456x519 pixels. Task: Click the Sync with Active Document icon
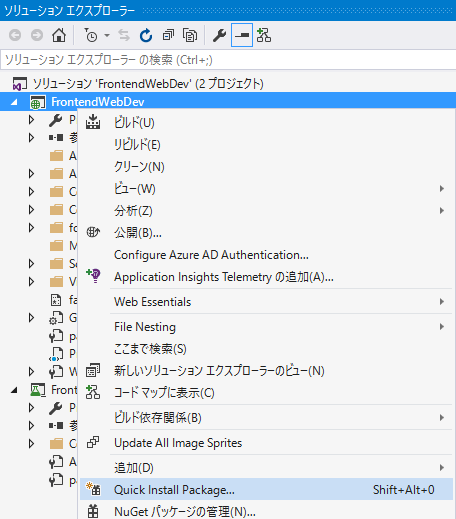(124, 35)
